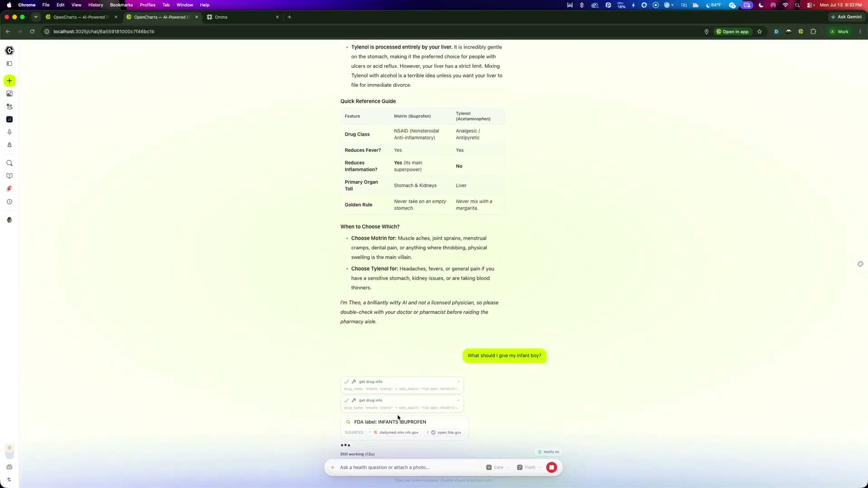Click the printer icon in the lower sidebar
Screen dimensions: 868x488
[9, 467]
